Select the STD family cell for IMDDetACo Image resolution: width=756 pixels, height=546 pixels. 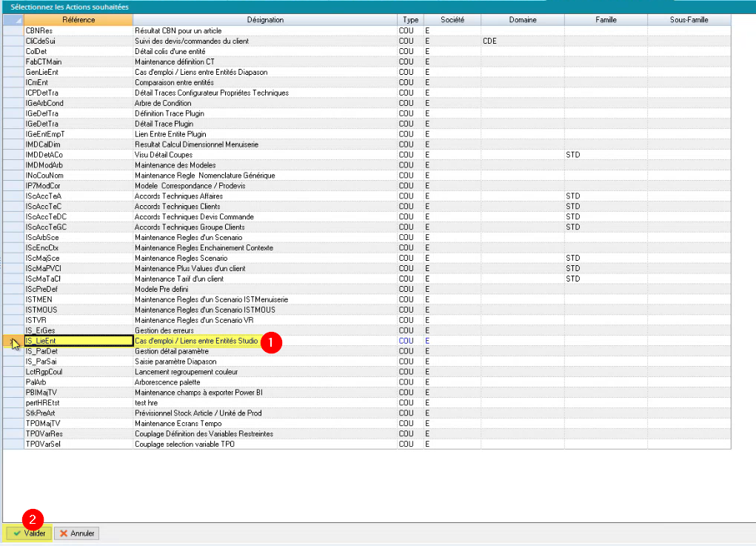pyautogui.click(x=606, y=155)
